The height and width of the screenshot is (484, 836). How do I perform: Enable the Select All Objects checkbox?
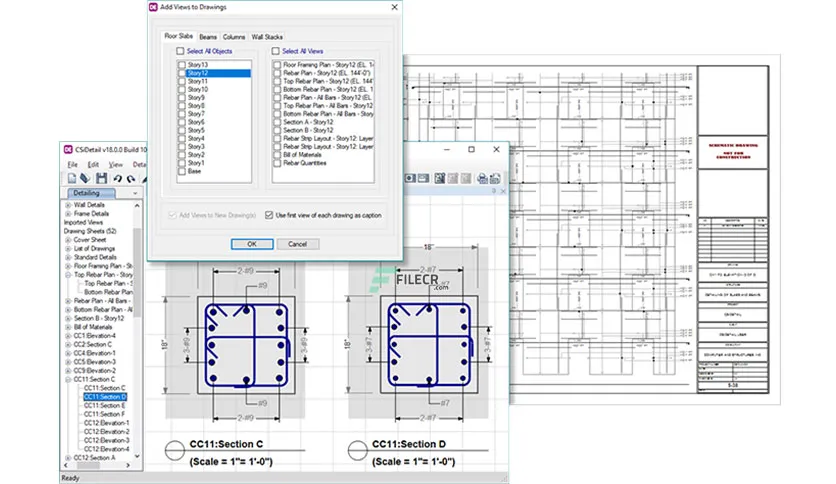180,51
